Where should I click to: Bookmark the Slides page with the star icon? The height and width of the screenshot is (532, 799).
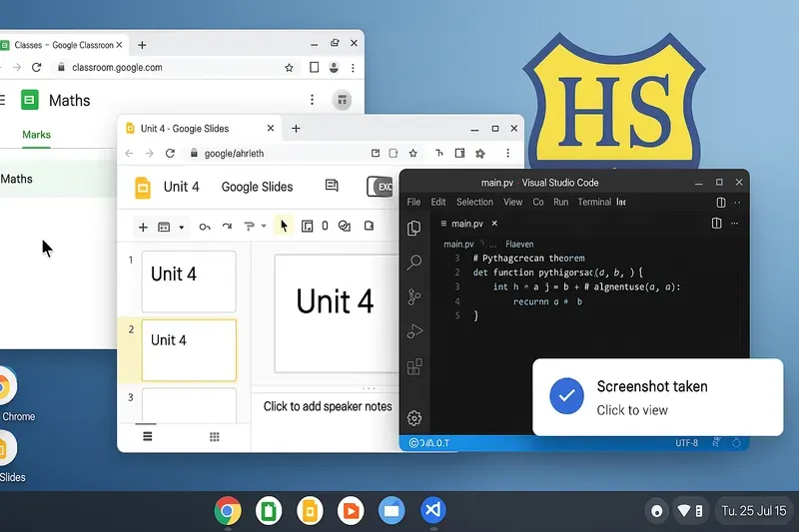(x=413, y=154)
